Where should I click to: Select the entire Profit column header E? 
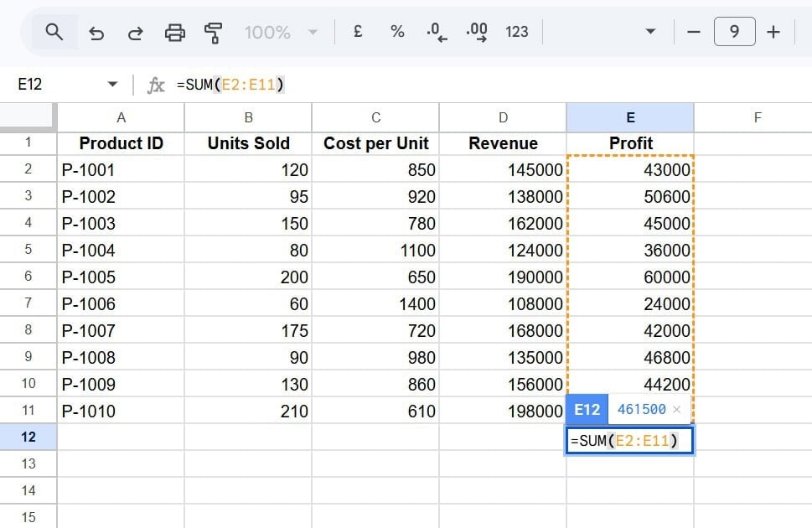630,118
